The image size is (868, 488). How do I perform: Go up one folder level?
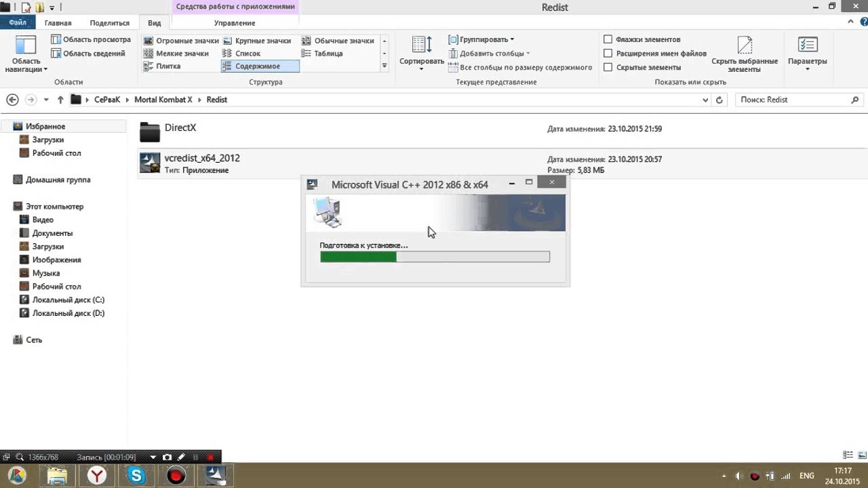[x=60, y=100]
